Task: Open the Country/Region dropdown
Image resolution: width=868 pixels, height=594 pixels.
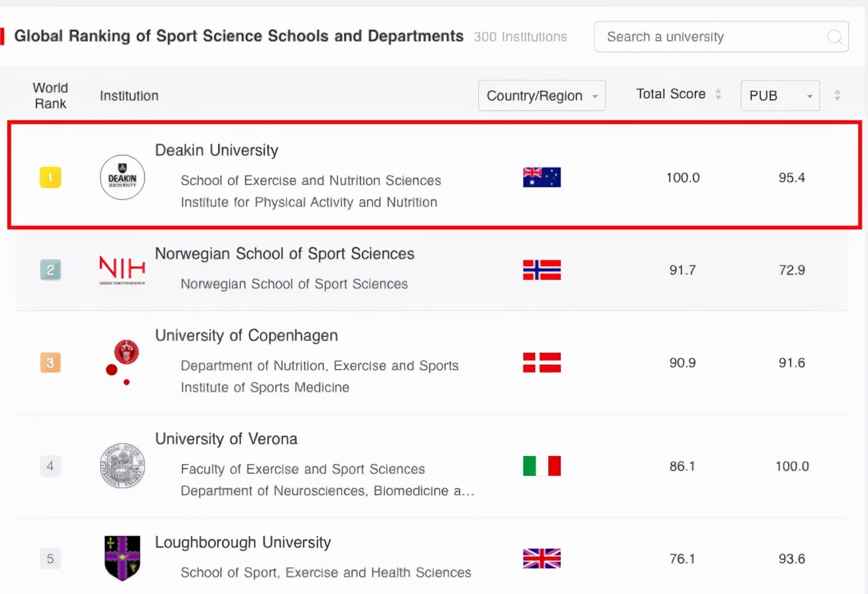Action: coord(542,96)
